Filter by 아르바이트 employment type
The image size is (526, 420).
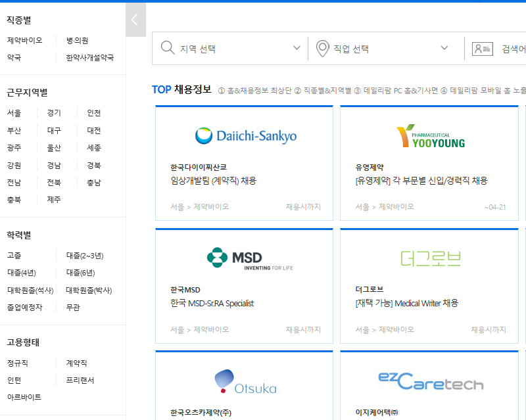coord(24,397)
